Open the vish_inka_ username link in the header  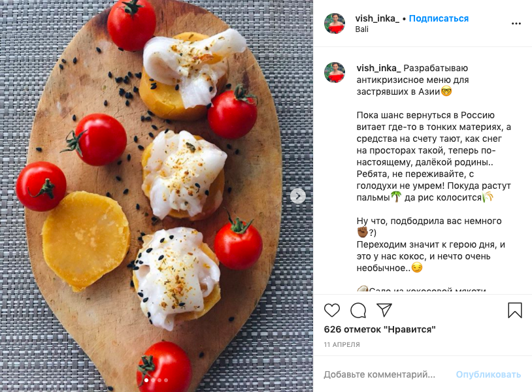(377, 18)
